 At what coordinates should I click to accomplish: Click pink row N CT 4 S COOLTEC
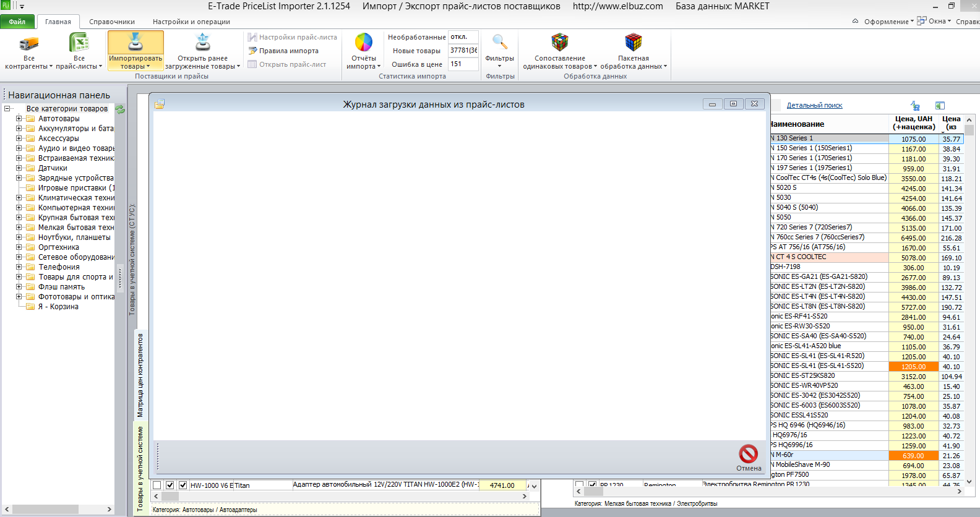click(x=829, y=257)
